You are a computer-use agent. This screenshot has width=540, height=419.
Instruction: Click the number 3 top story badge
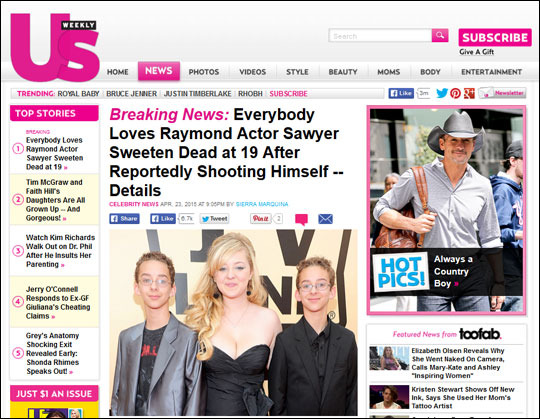[x=18, y=251]
